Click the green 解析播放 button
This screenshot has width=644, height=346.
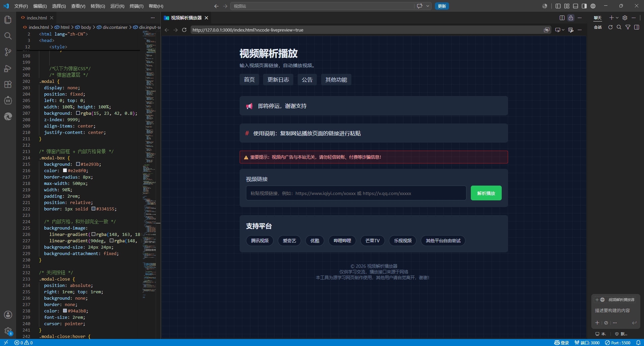(486, 193)
